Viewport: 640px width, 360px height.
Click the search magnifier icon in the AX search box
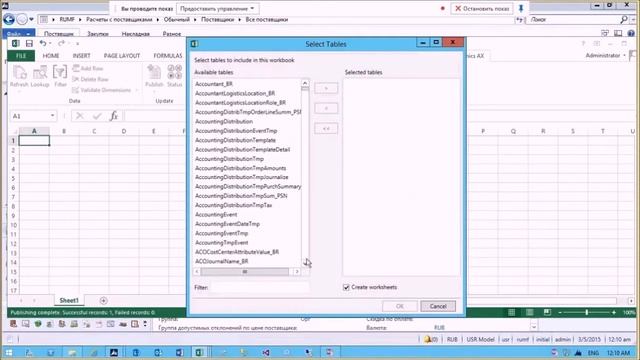(x=624, y=19)
